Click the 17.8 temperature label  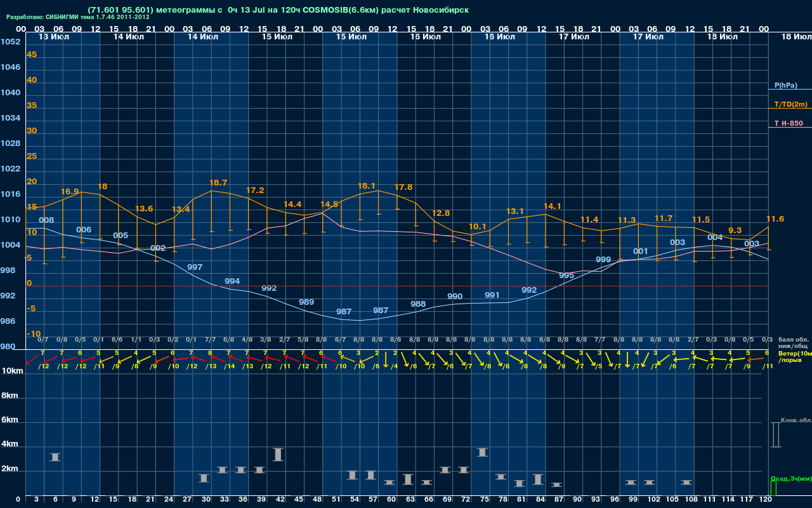[x=403, y=187]
